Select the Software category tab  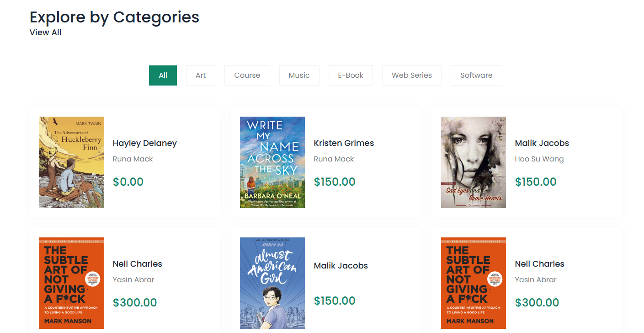tap(476, 75)
